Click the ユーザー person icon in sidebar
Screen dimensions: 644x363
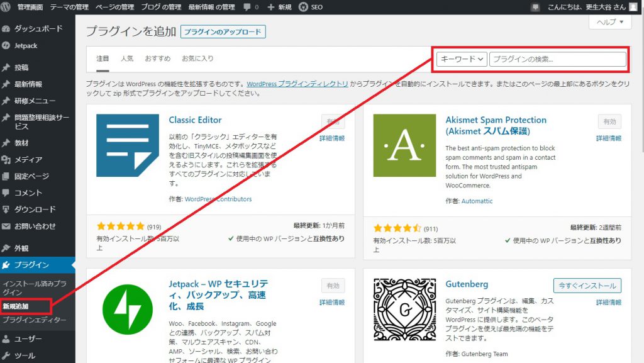coord(6,338)
